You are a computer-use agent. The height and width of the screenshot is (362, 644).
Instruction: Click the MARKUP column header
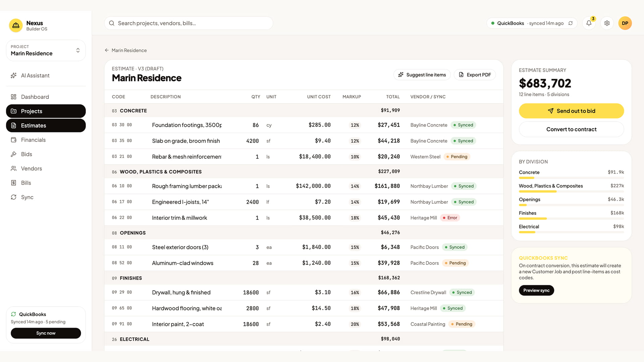tap(352, 97)
